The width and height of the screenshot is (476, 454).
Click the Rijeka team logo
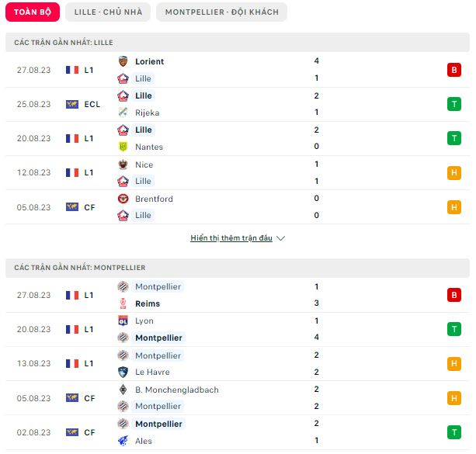[123, 113]
